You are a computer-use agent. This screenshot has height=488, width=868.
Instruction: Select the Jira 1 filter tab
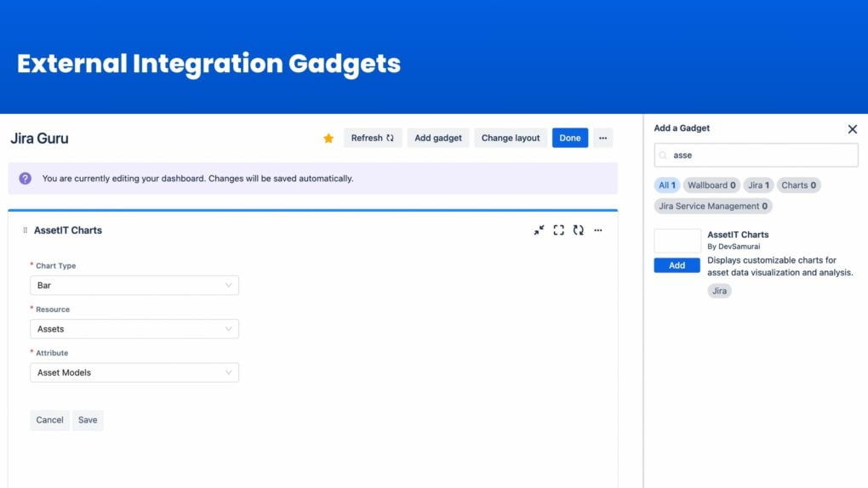click(x=758, y=185)
